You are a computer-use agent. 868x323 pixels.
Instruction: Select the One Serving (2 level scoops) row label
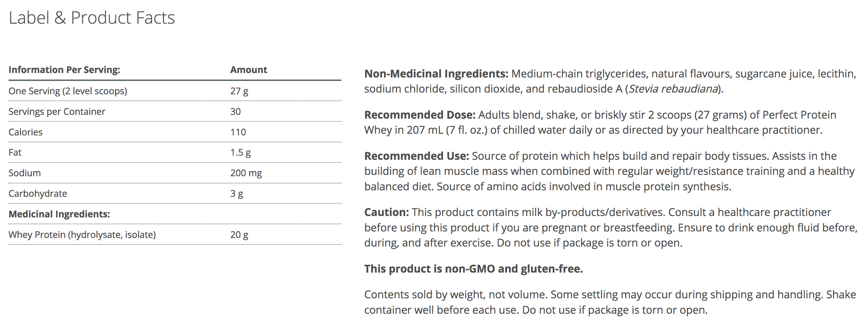point(68,91)
